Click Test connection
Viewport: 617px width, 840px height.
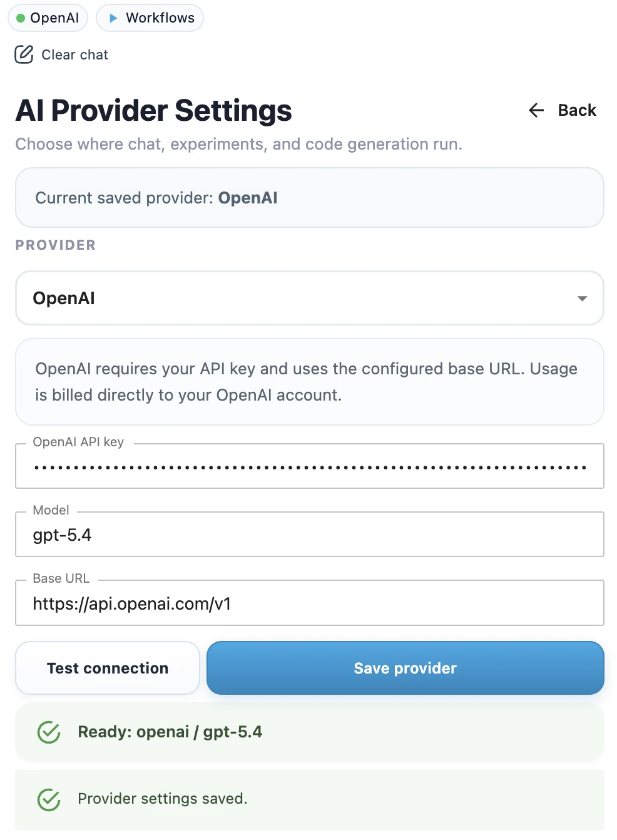107,668
